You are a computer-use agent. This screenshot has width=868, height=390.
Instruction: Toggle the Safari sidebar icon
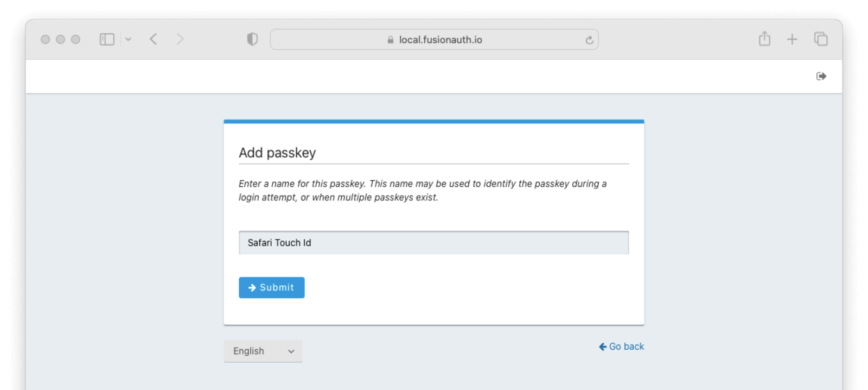coord(107,39)
